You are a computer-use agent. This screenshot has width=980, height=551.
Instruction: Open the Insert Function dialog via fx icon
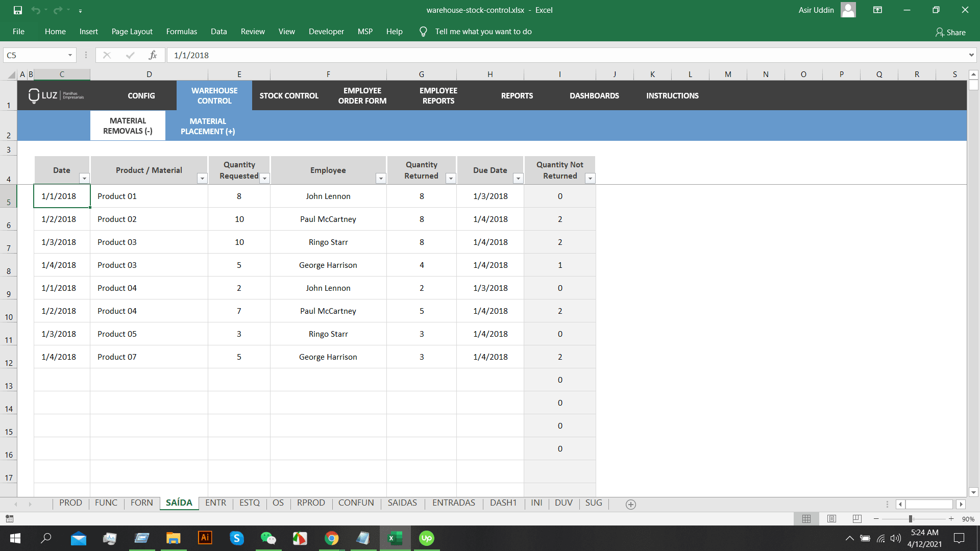pos(152,55)
